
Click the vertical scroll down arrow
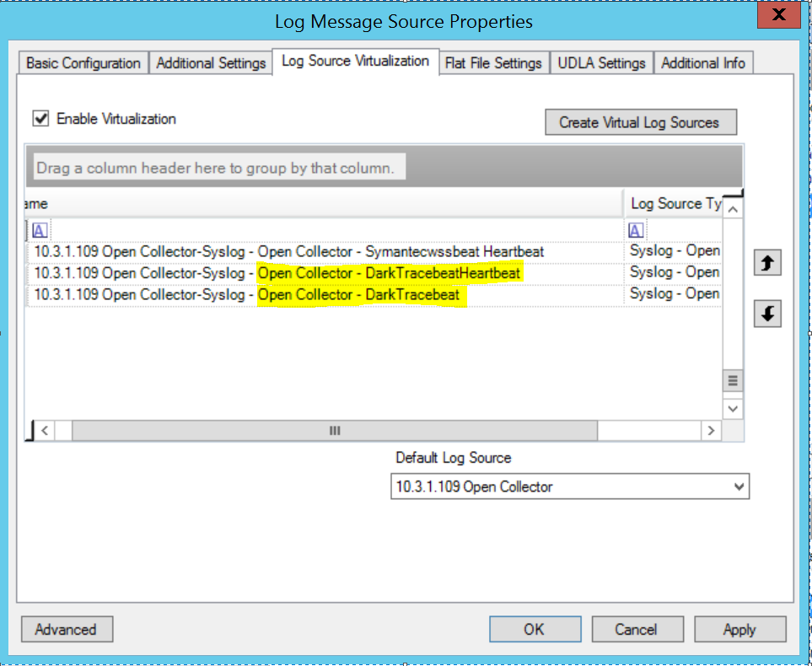point(733,409)
